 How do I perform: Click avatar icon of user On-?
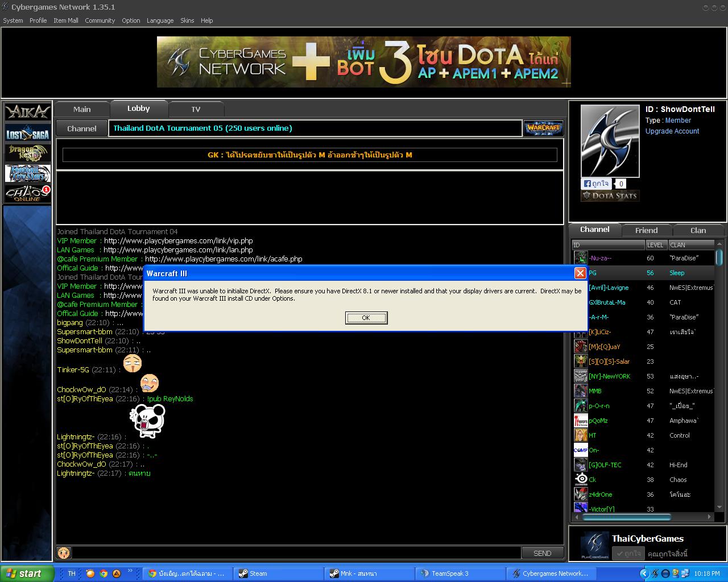coord(581,450)
